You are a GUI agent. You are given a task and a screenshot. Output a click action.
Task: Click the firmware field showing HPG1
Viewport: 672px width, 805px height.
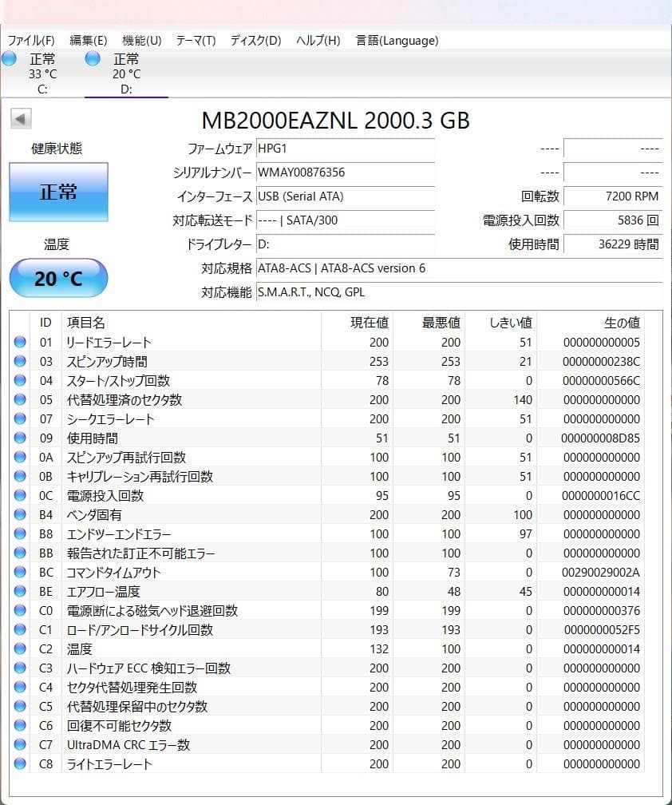click(345, 149)
